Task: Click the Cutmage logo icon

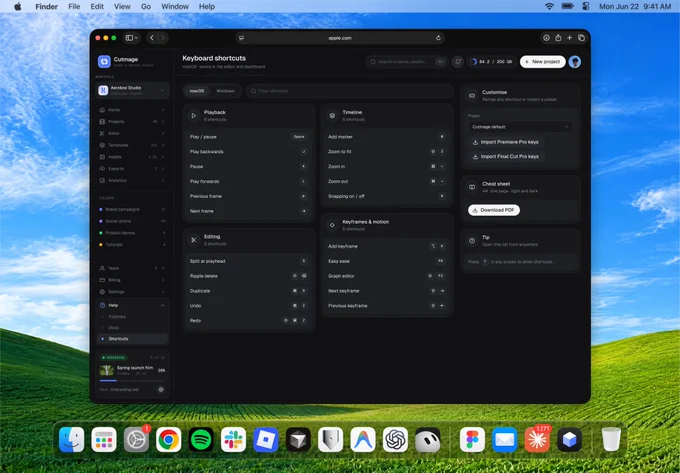Action: click(x=104, y=62)
